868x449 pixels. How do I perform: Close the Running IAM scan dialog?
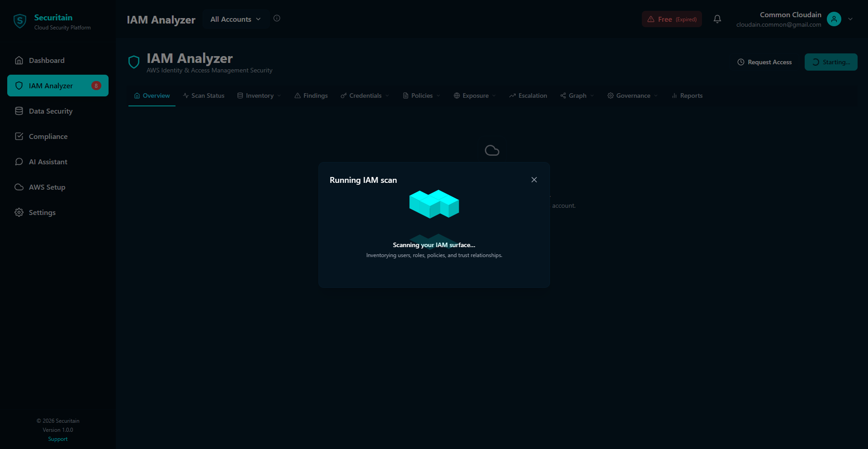[534, 180]
